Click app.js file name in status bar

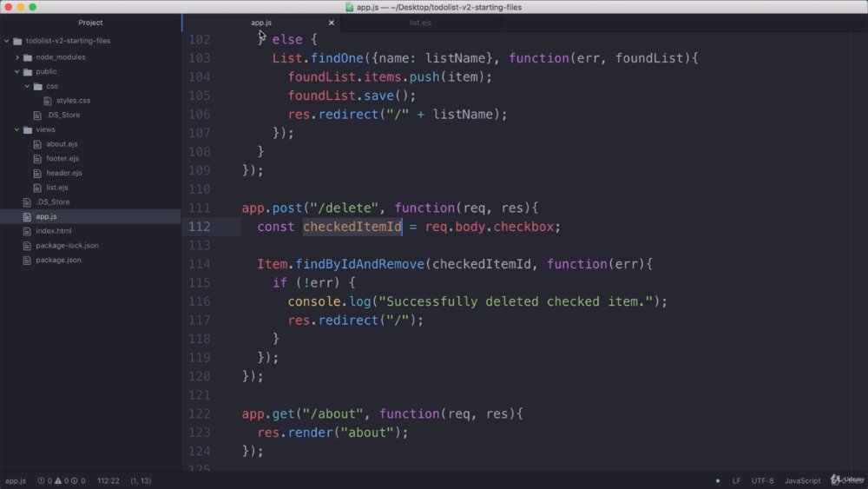pyautogui.click(x=16, y=480)
